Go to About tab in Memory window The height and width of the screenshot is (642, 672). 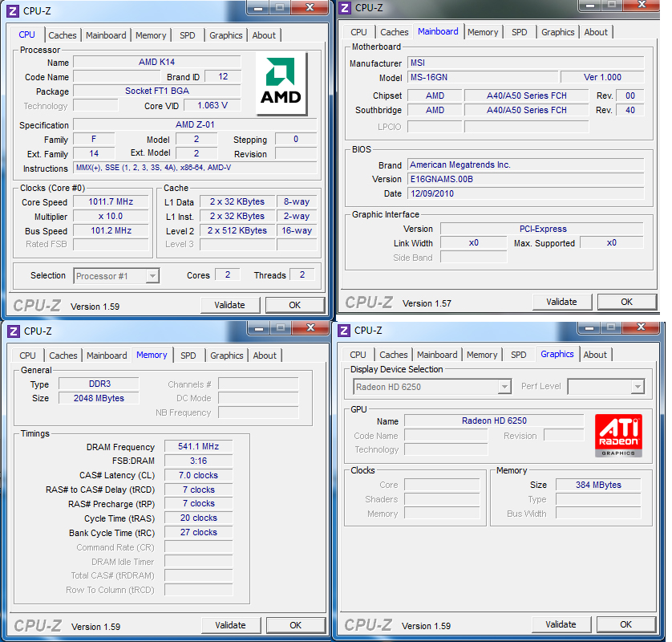[x=265, y=356]
